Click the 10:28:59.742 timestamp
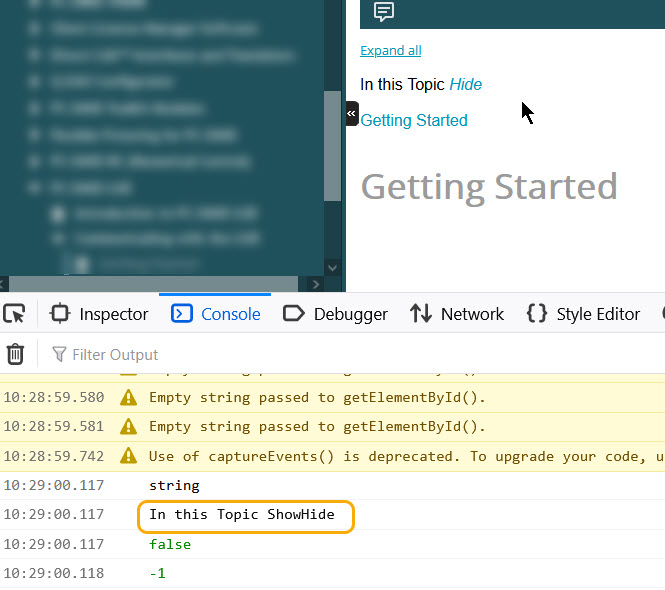 (53, 456)
